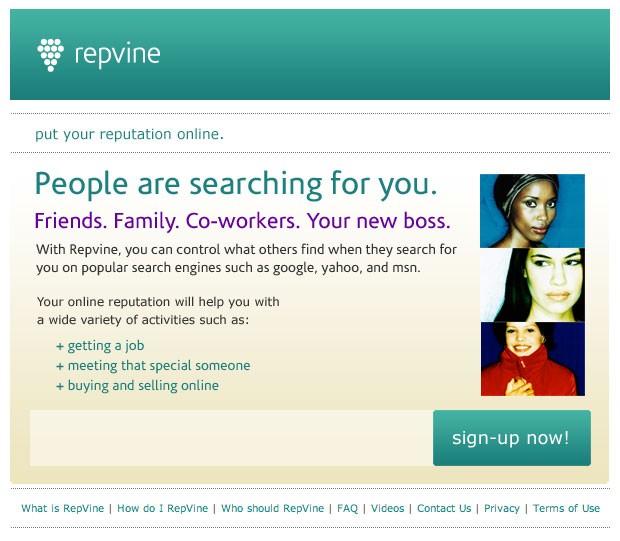Screen dimensions: 620x541
Task: Open the Contact Us link
Action: pos(444,508)
